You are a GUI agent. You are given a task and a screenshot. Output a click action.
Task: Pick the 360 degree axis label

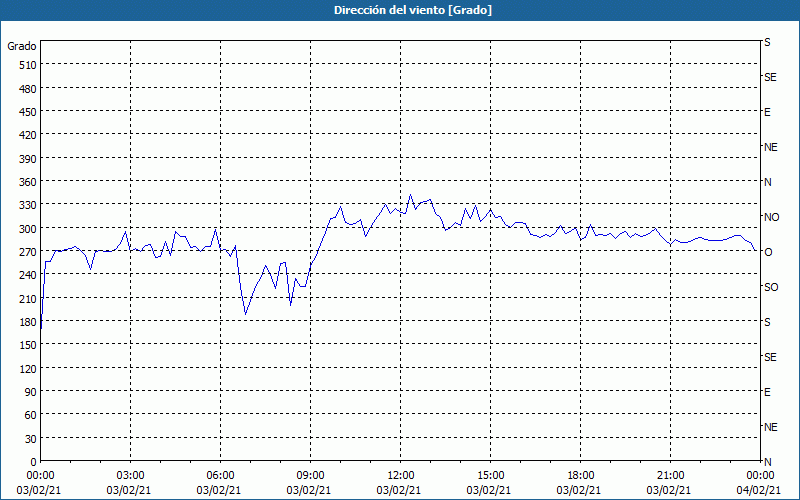28,182
